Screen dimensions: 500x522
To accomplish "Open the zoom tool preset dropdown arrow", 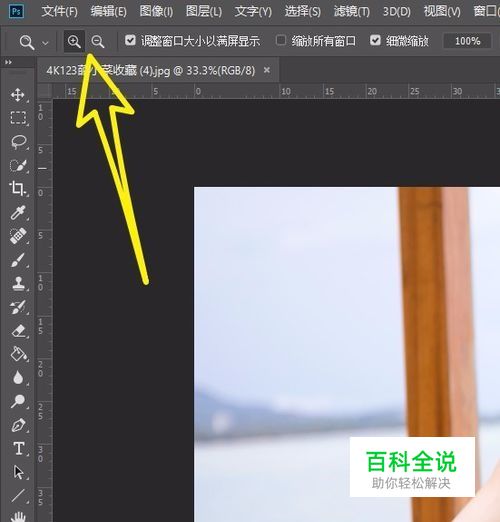I will coord(45,43).
